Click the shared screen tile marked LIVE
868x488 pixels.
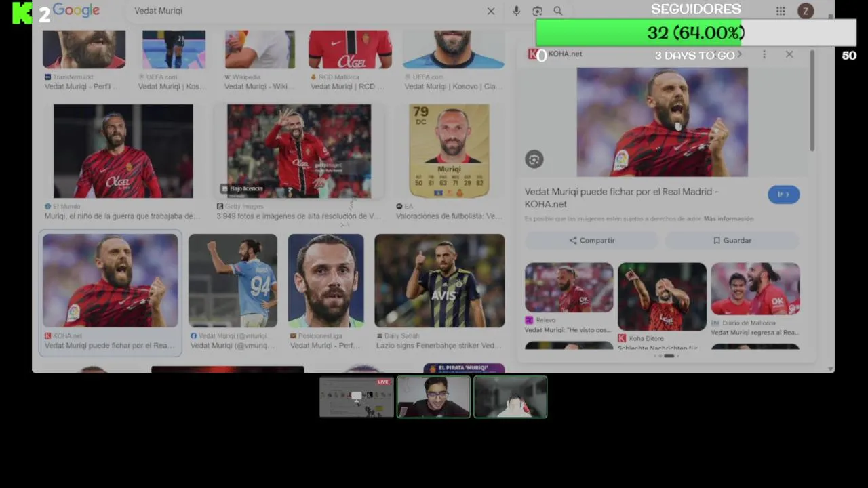[357, 397]
